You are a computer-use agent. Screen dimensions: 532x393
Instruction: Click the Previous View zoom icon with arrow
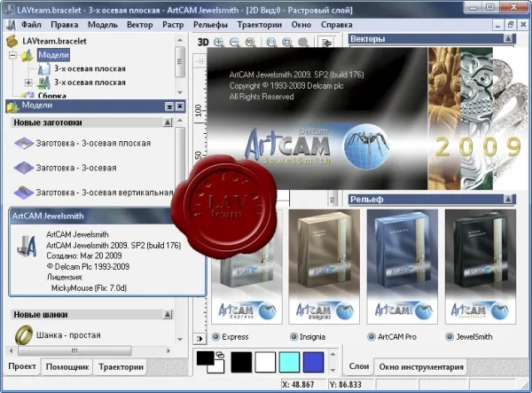click(250, 43)
